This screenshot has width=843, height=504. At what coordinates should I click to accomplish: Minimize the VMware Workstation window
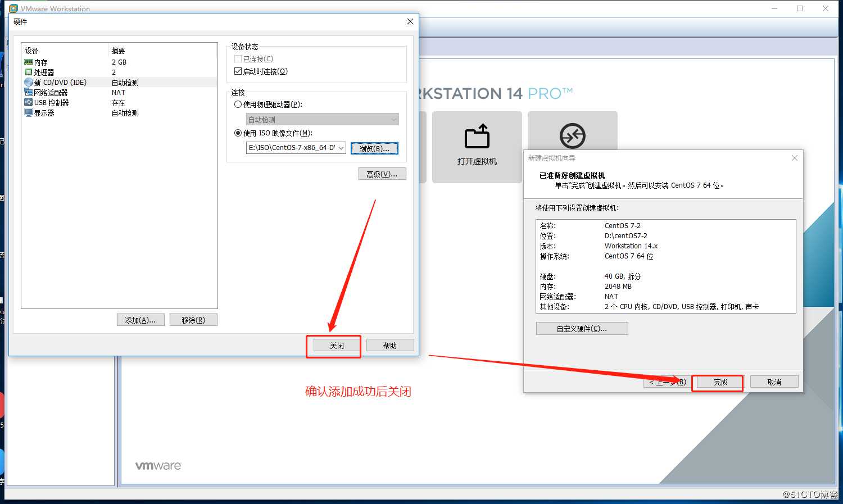click(774, 8)
